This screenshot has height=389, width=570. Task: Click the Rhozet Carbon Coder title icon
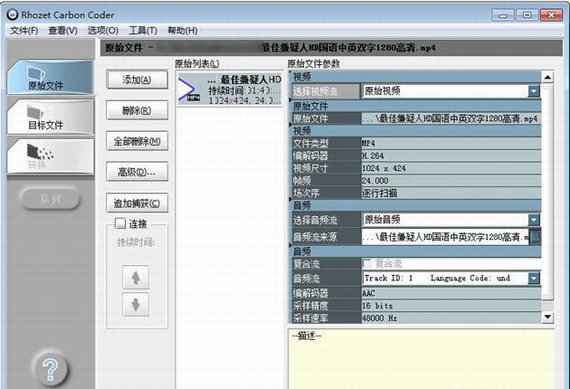pyautogui.click(x=12, y=15)
